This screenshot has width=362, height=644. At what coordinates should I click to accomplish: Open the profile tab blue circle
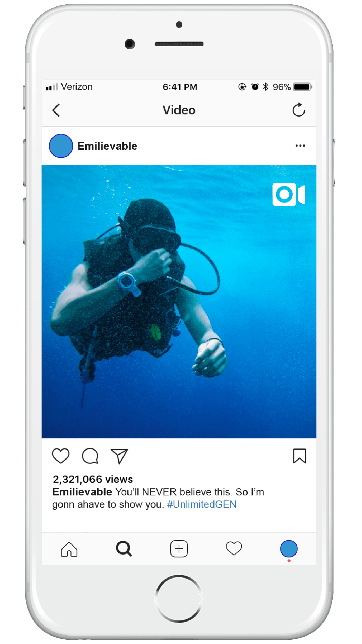pyautogui.click(x=289, y=549)
